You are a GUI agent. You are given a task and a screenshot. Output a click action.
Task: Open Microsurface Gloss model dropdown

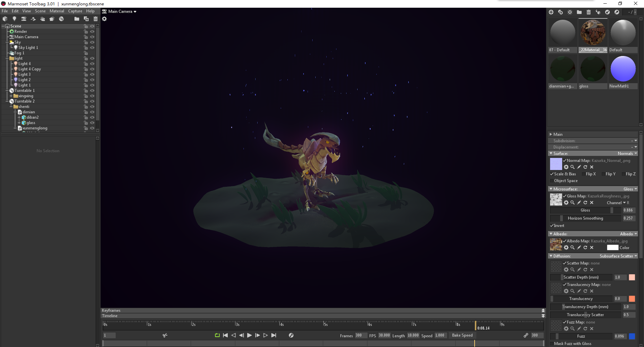(630, 189)
